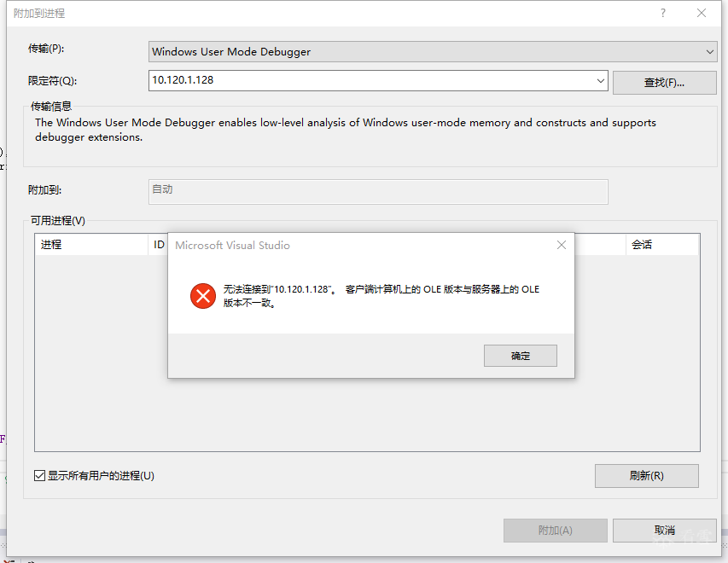Click the disabled 附加(A) button

click(556, 531)
